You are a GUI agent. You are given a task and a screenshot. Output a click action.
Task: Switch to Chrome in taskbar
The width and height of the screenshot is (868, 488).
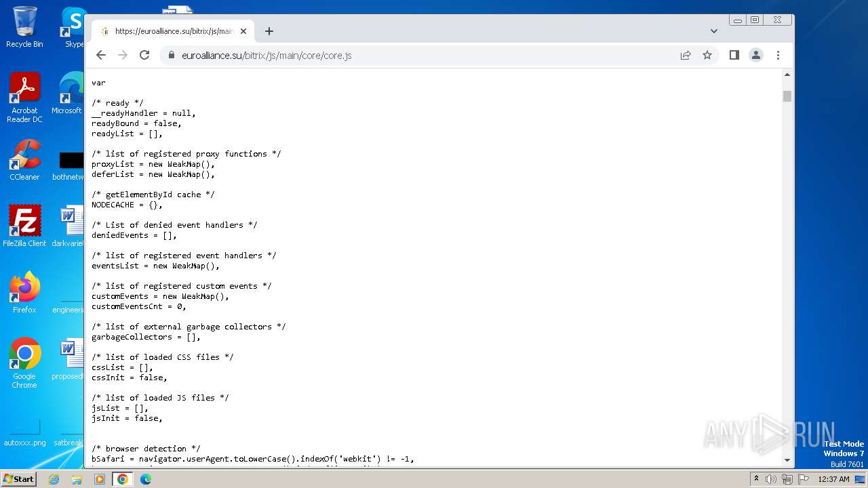(x=123, y=479)
